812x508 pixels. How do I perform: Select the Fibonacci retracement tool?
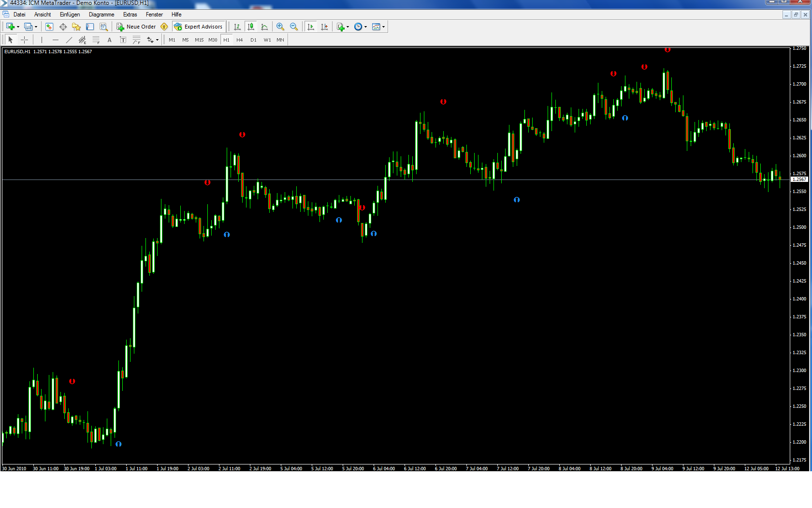(96, 40)
